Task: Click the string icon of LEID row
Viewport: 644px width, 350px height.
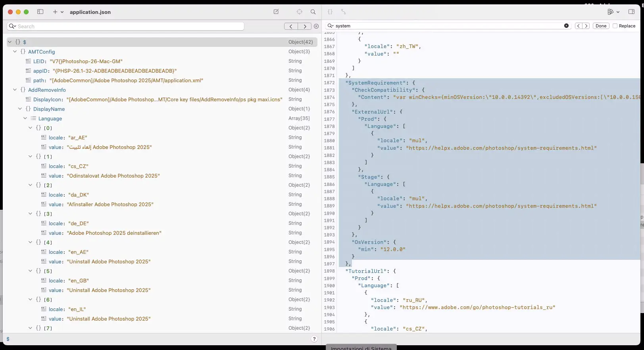Action: 28,61
